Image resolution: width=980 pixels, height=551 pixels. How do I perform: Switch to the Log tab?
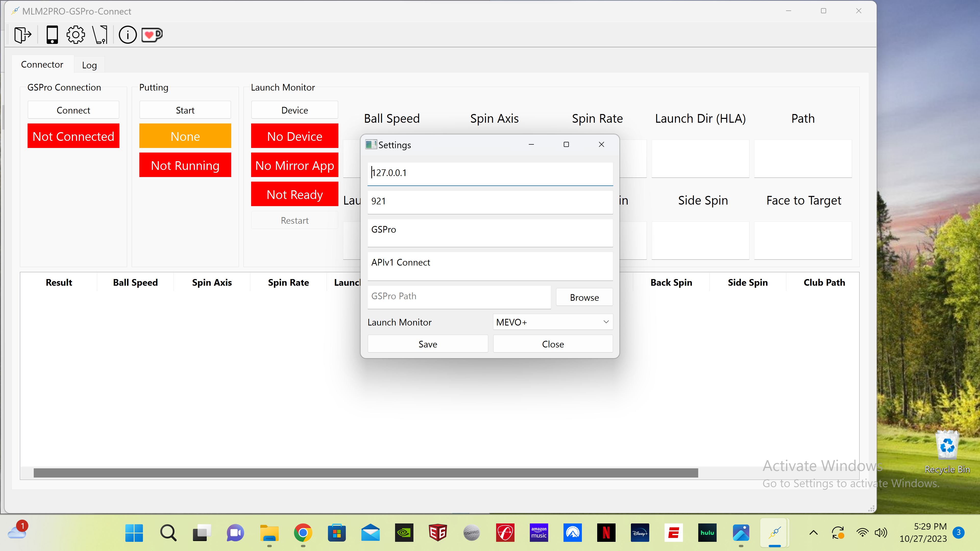89,65
